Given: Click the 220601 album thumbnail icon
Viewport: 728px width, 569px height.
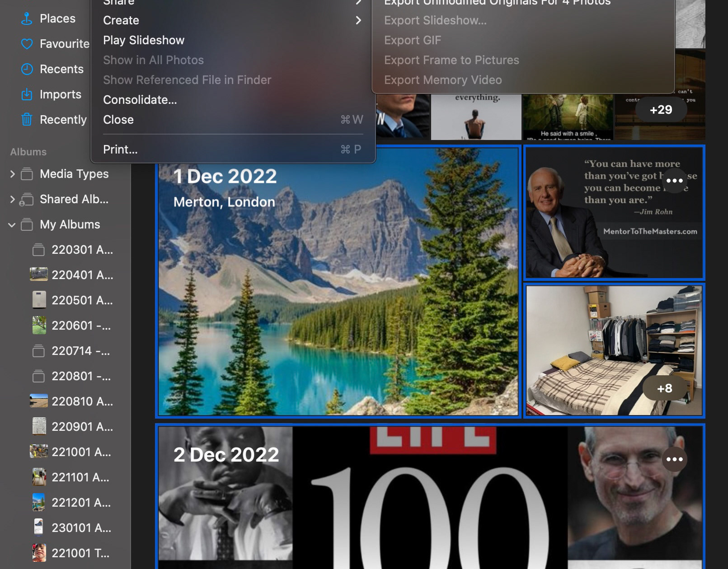Looking at the screenshot, I should (39, 325).
